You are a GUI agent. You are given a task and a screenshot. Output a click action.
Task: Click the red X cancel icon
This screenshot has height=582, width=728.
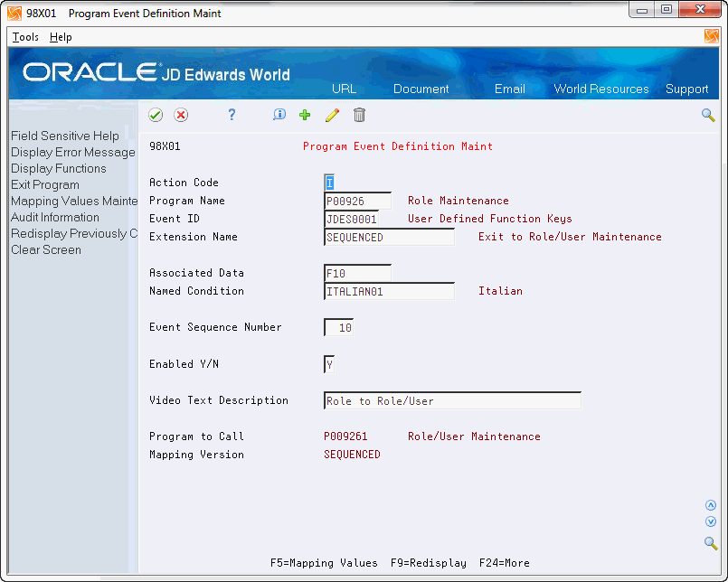[x=181, y=115]
